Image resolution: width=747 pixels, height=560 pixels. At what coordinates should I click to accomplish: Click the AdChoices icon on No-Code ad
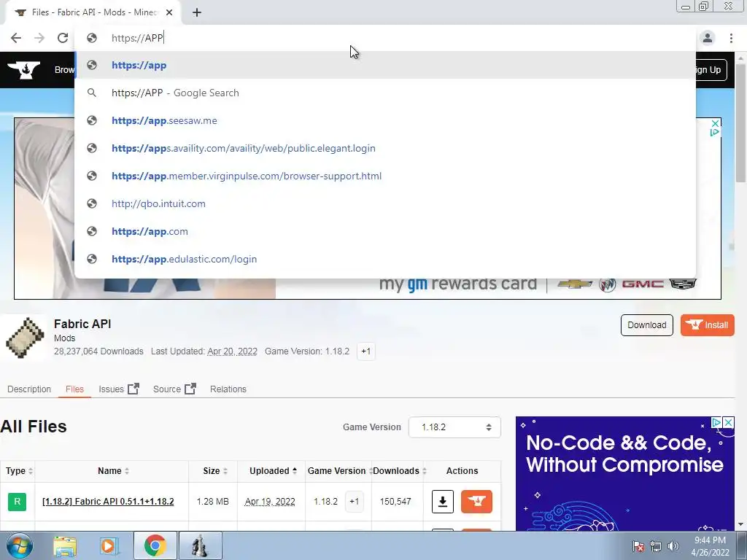pos(716,422)
